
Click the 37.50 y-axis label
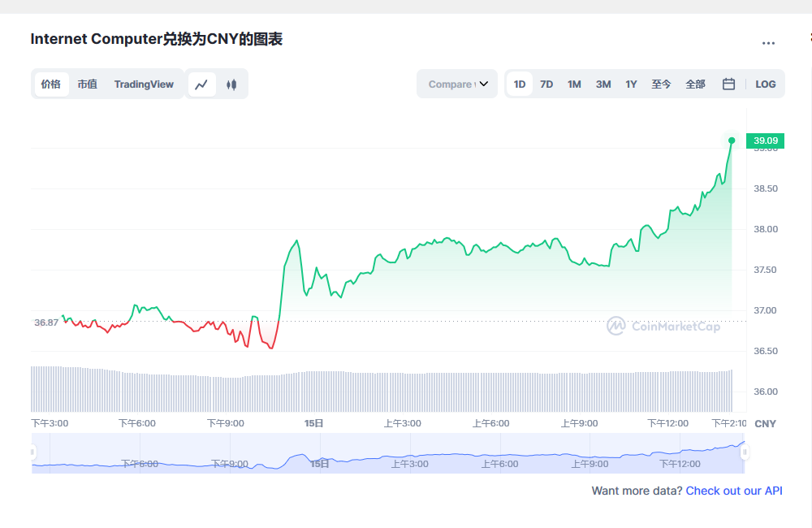tap(766, 270)
